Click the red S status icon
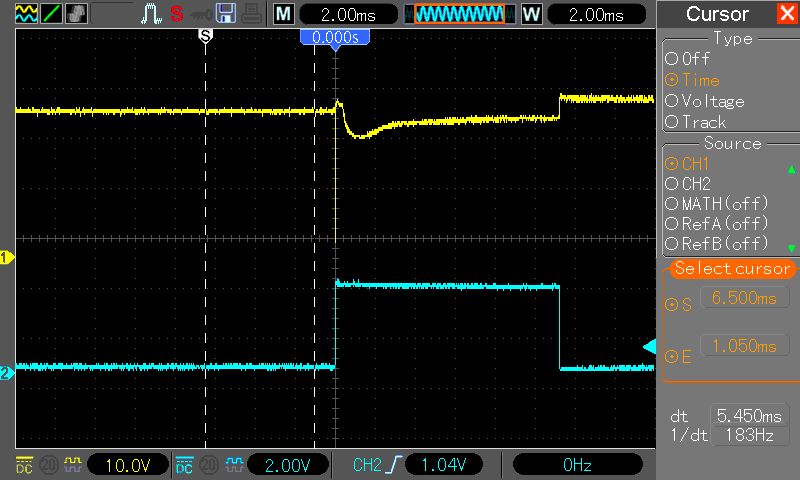Screen dimensions: 800x480 click(x=176, y=14)
